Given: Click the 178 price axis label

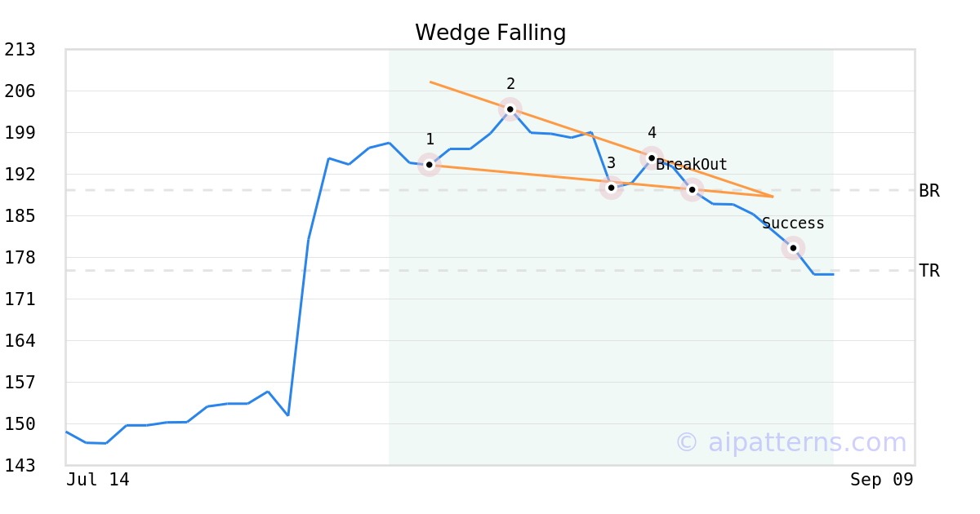Looking at the screenshot, I should 20,258.
